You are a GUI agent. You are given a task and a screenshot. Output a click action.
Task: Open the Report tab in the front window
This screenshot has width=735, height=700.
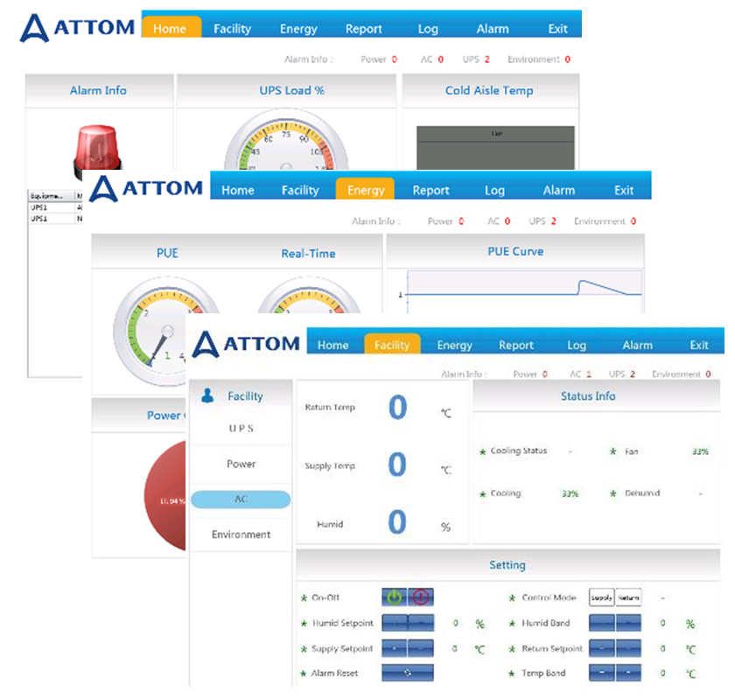tap(515, 345)
